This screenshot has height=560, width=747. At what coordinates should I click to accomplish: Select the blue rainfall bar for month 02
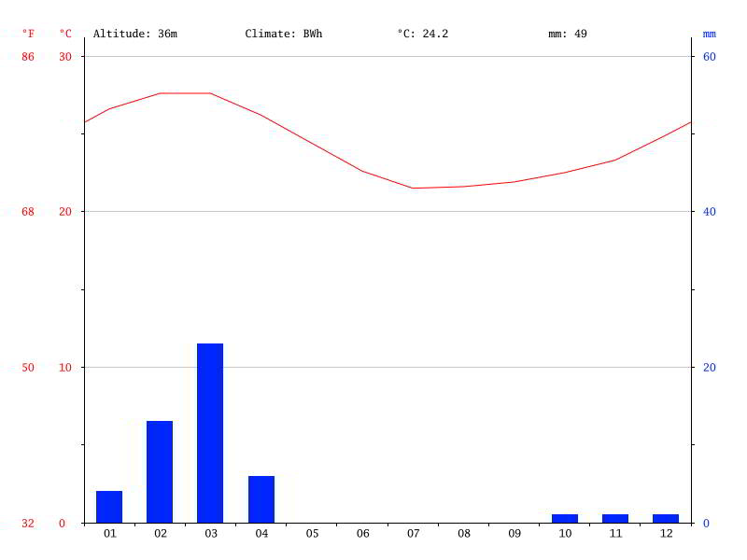[160, 471]
